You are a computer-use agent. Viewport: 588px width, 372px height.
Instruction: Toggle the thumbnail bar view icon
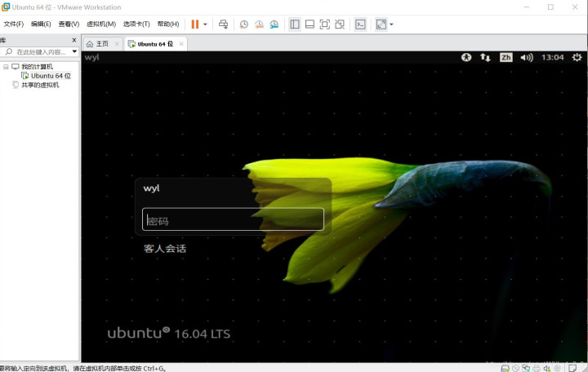click(x=310, y=24)
